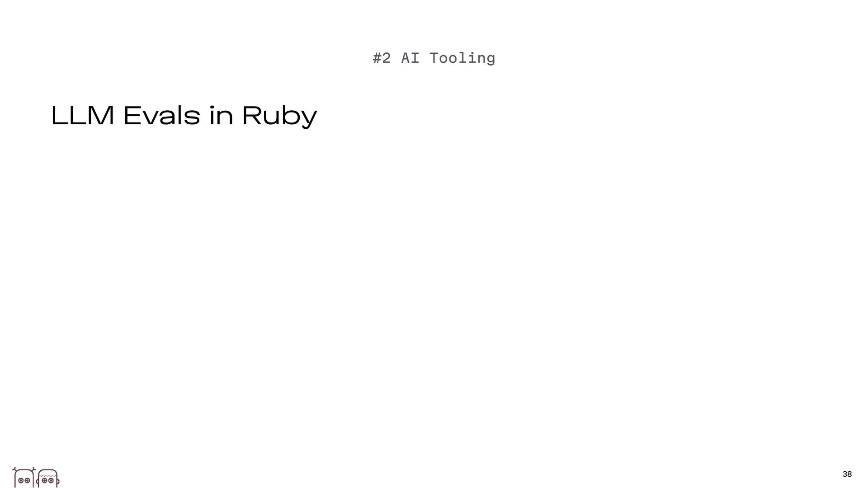The height and width of the screenshot is (488, 868).
Task: Click the word "LLM" in the title
Action: (x=82, y=116)
